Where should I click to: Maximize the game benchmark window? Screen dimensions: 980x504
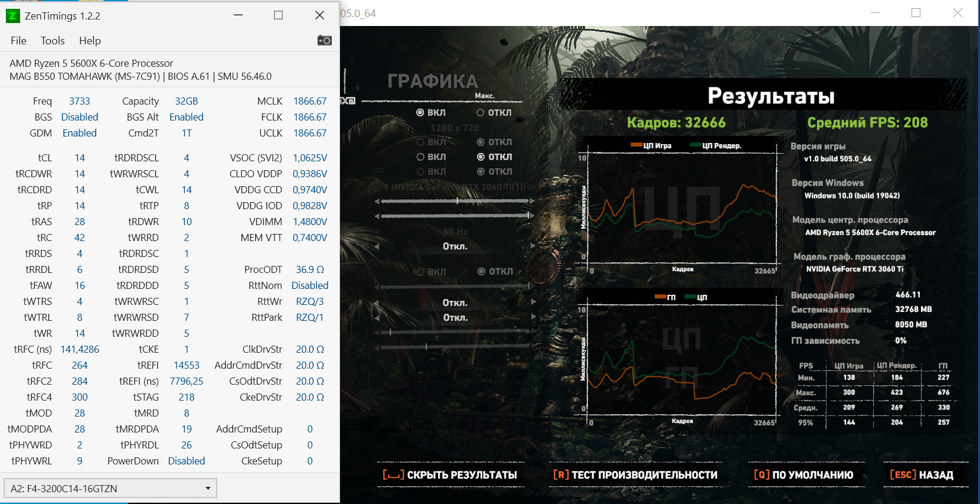916,13
